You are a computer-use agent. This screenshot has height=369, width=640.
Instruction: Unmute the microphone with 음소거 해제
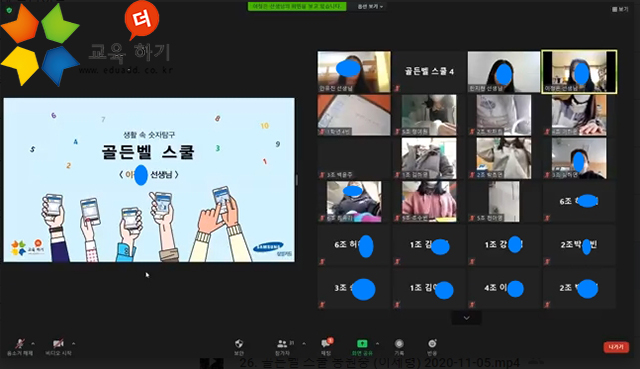click(x=20, y=347)
